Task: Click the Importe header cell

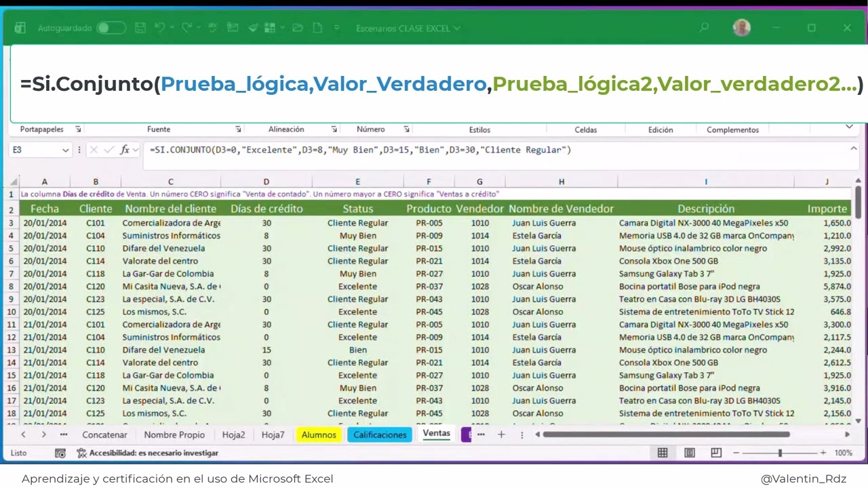Action: (x=827, y=209)
